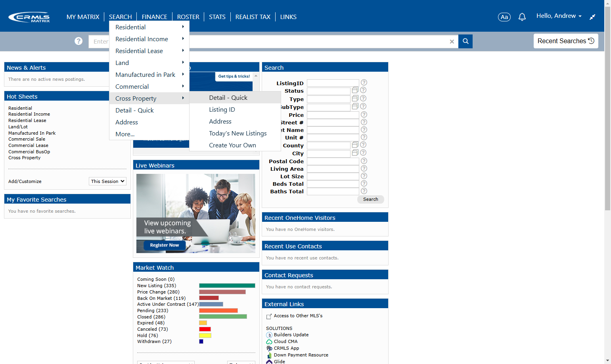Expand the Residential submenu
Screen dimensions: 611x364
click(x=149, y=27)
